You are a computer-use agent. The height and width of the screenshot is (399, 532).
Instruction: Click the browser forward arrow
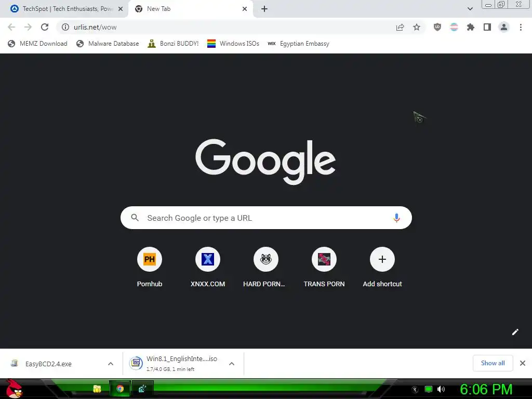tap(28, 27)
